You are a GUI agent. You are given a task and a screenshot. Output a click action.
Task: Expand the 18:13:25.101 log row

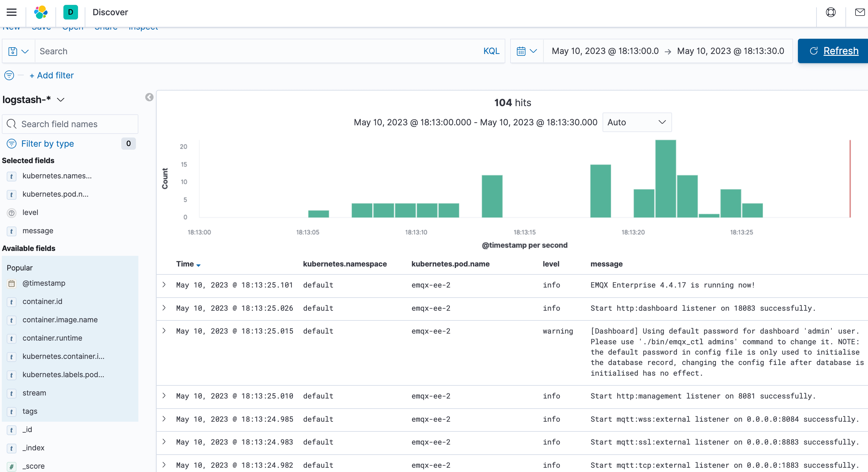pos(164,285)
